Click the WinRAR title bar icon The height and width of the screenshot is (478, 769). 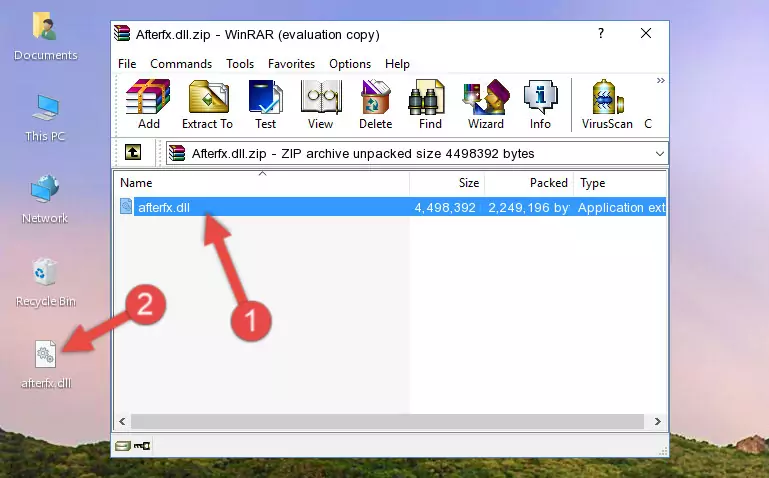point(122,33)
